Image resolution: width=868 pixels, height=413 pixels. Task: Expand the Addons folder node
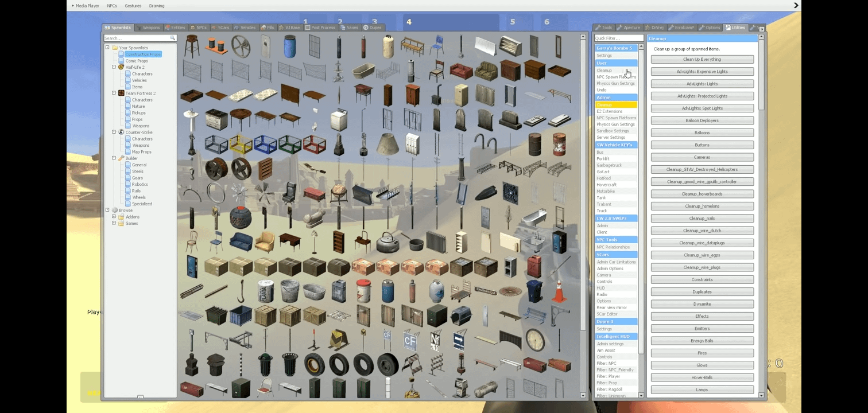pyautogui.click(x=114, y=217)
